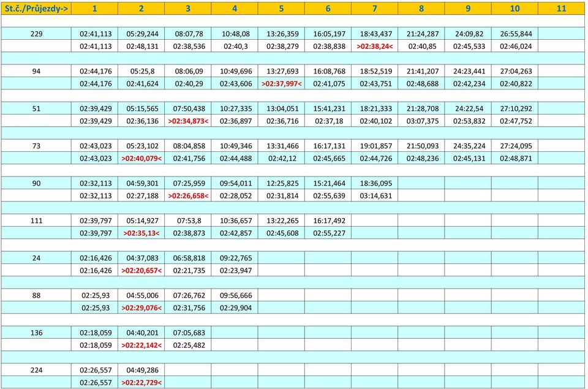Select cell 06:58,818
Image resolution: width=588 pixels, height=389 pixels.
[x=189, y=258]
